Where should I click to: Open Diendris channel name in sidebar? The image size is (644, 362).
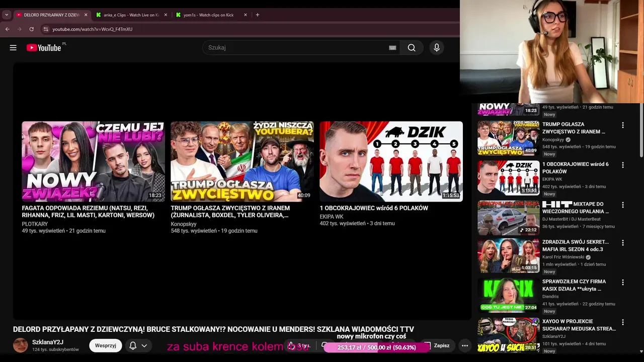coord(550,297)
